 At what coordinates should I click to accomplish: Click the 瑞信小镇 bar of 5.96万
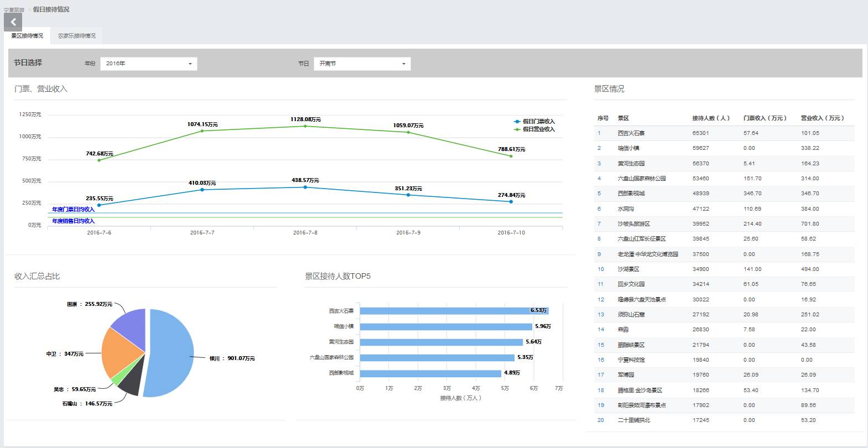point(446,326)
